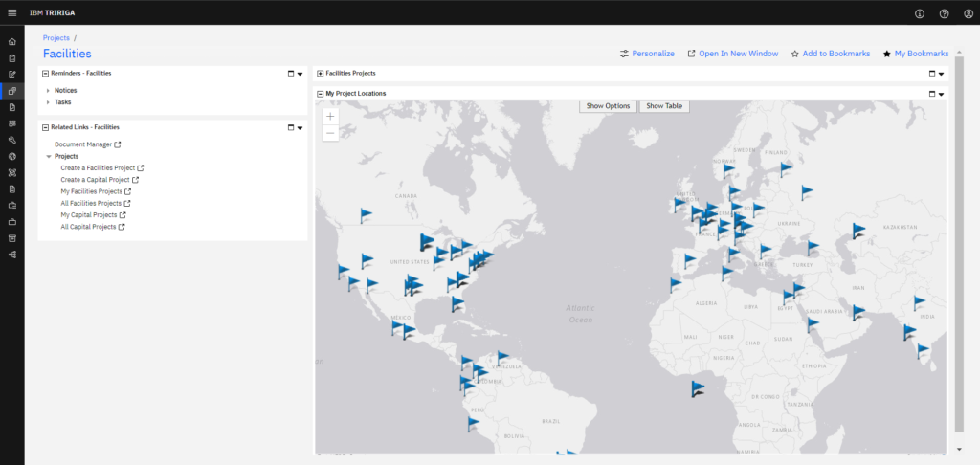
Task: Expand the Tasks tree item
Action: (x=48, y=101)
